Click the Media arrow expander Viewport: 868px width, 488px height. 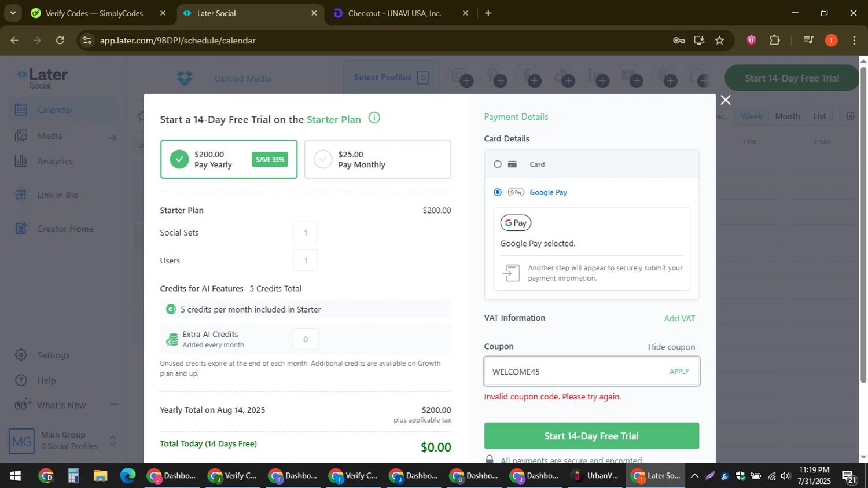click(112, 138)
